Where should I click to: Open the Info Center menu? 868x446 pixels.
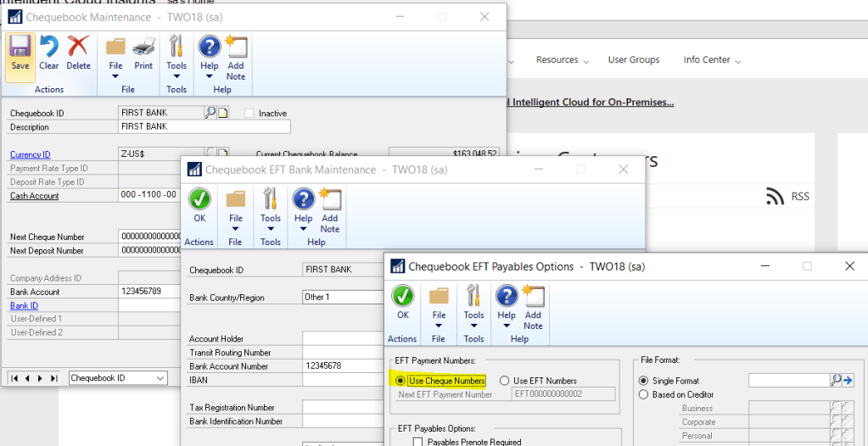712,60
